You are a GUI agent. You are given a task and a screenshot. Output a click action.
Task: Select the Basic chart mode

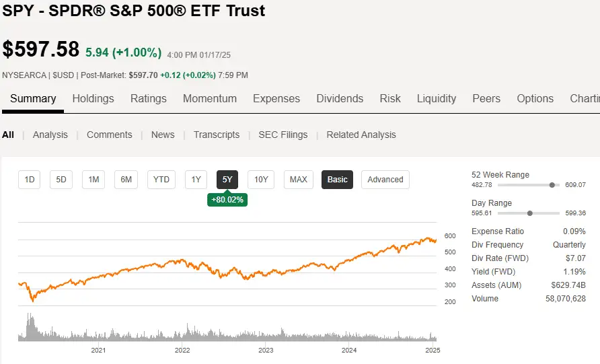(x=338, y=180)
